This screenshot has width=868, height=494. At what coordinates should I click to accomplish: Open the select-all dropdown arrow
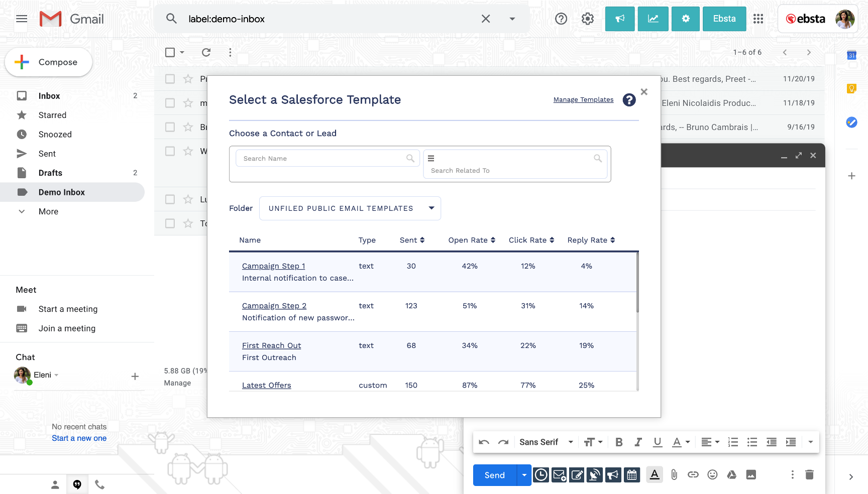182,52
